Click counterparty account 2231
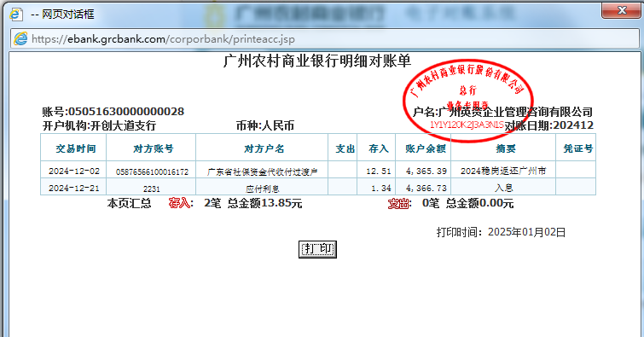This screenshot has height=337, width=644. pos(152,189)
